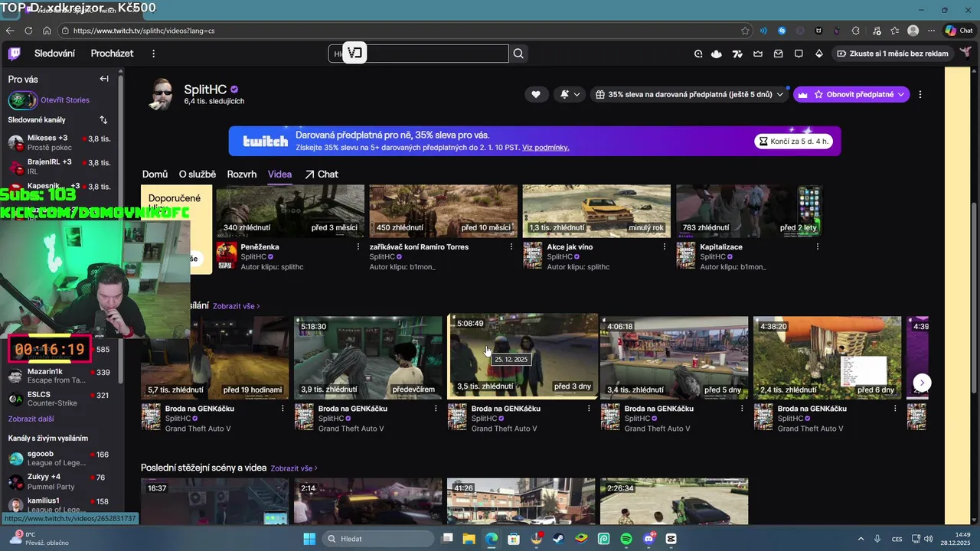This screenshot has width=980, height=551.
Task: Open the Windows Start menu
Action: coord(309,539)
